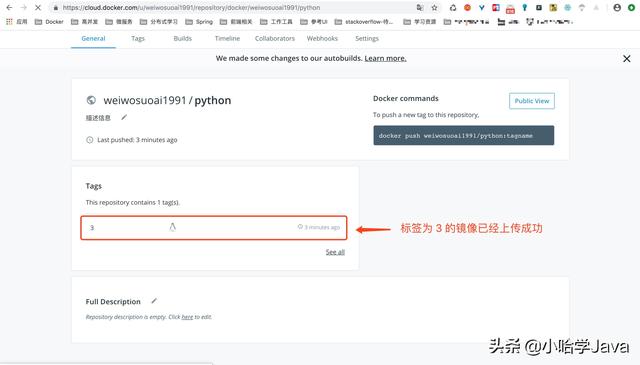Stop page loading with the X button

click(38, 7)
